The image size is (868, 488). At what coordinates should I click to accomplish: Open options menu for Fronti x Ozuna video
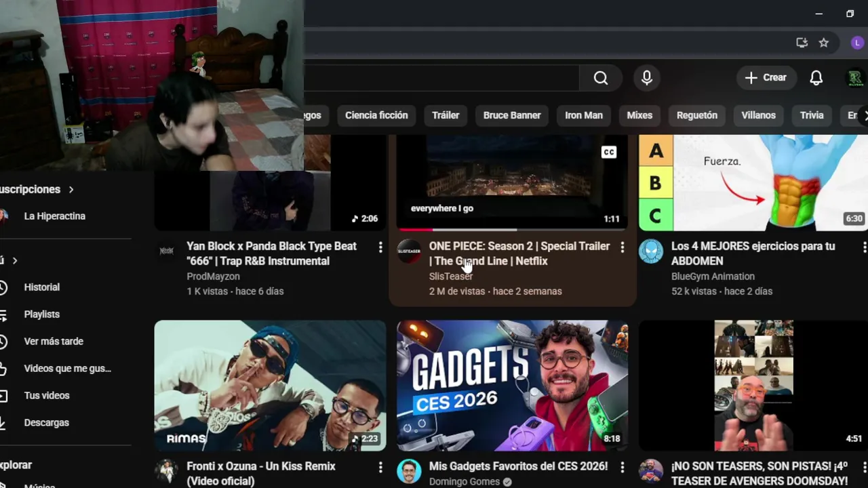(x=380, y=468)
